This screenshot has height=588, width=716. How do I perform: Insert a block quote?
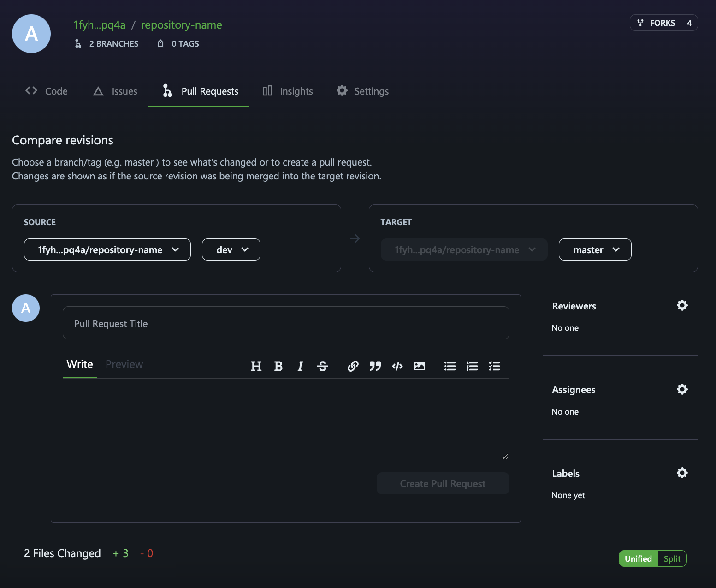coord(375,366)
